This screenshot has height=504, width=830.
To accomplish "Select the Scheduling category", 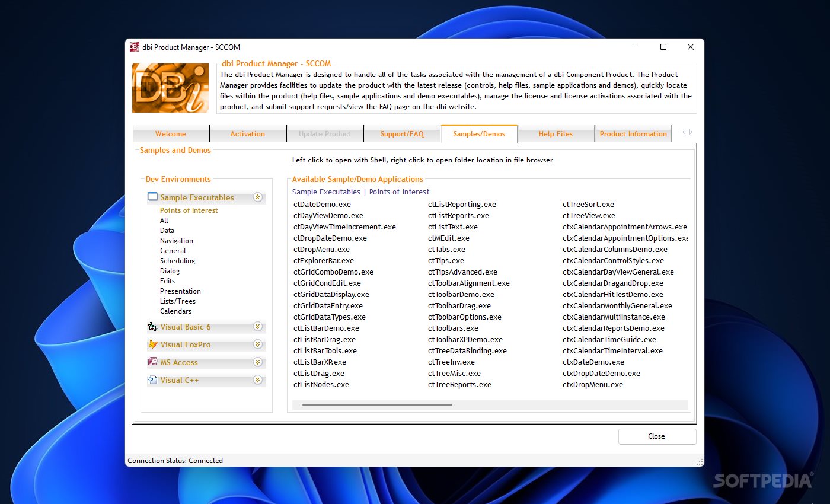I will (x=177, y=261).
